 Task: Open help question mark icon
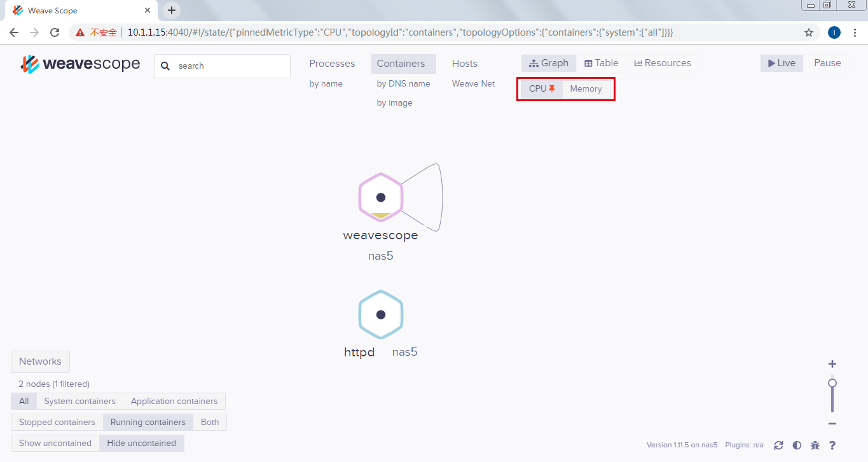pyautogui.click(x=832, y=445)
